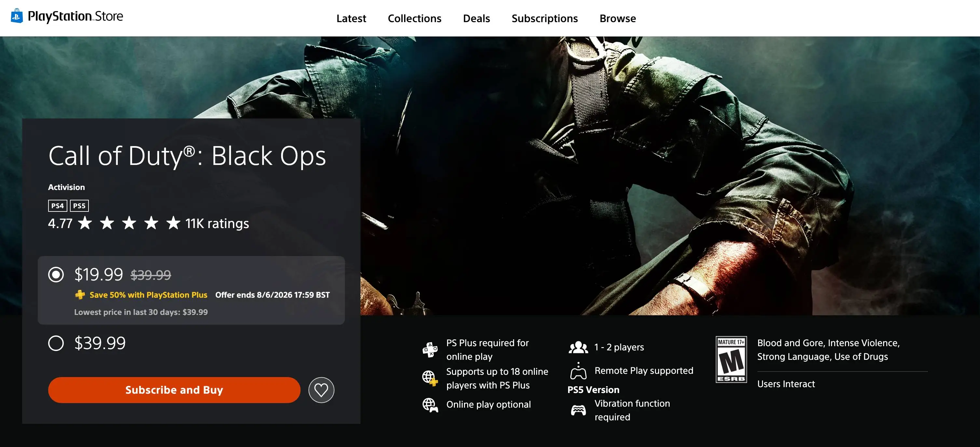Click the 1 - 2 players text
The width and height of the screenshot is (980, 447).
(x=619, y=347)
